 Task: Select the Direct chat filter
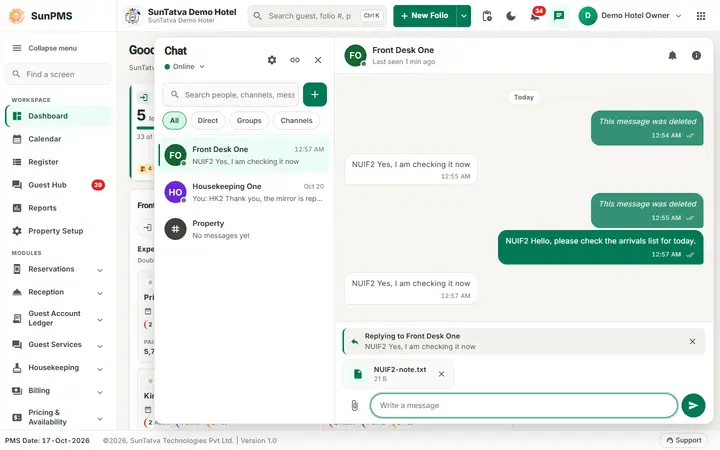208,121
